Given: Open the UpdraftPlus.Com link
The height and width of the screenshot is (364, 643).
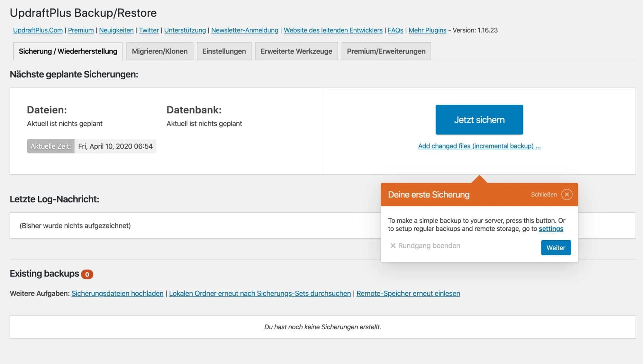Looking at the screenshot, I should (37, 30).
